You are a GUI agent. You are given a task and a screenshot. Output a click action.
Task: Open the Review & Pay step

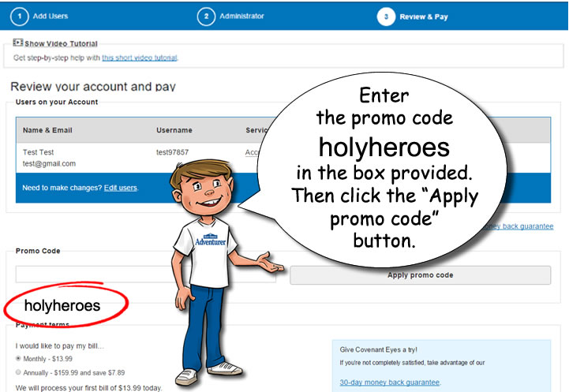[x=424, y=17]
